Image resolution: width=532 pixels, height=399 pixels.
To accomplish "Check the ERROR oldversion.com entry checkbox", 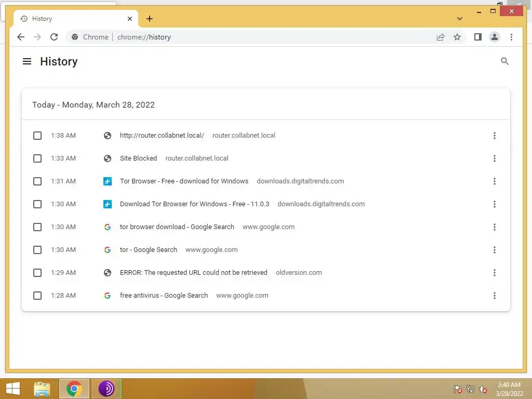I will 37,273.
